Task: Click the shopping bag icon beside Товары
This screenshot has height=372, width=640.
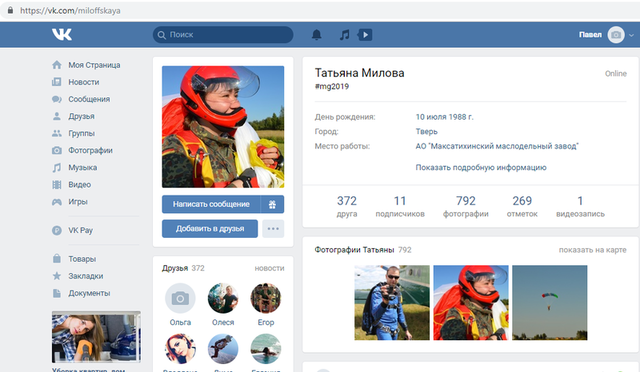Action: click(x=57, y=259)
